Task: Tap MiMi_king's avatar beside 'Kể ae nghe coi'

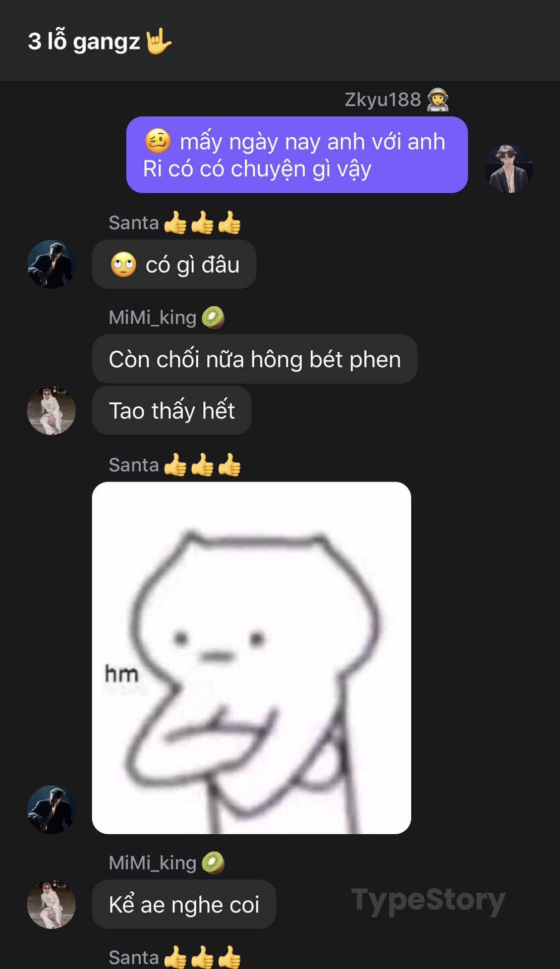Action: point(51,904)
